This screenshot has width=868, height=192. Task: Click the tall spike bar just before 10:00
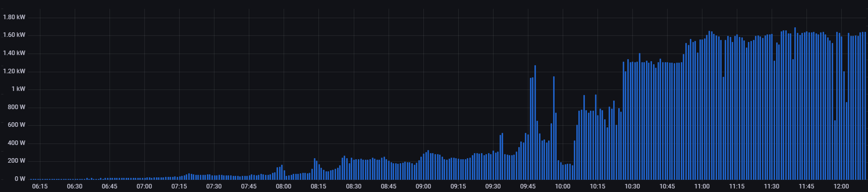coord(554,128)
